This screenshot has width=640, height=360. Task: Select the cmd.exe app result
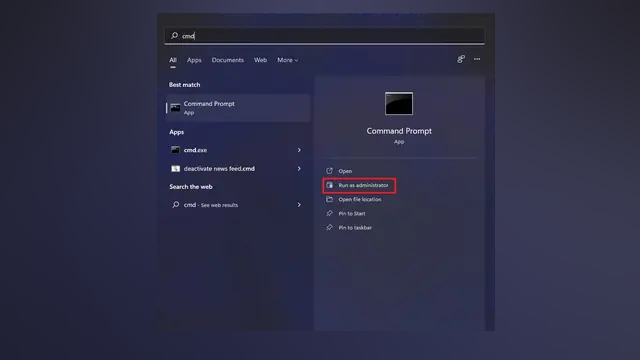(x=238, y=150)
